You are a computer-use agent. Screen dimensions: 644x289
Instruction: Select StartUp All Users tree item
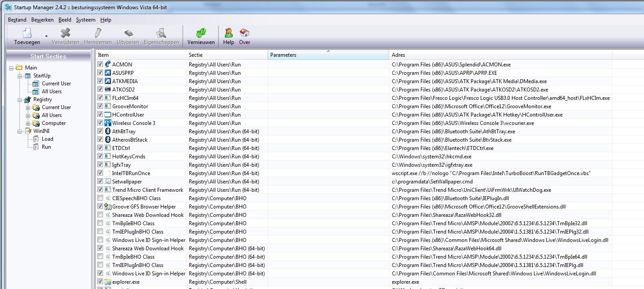click(x=52, y=91)
